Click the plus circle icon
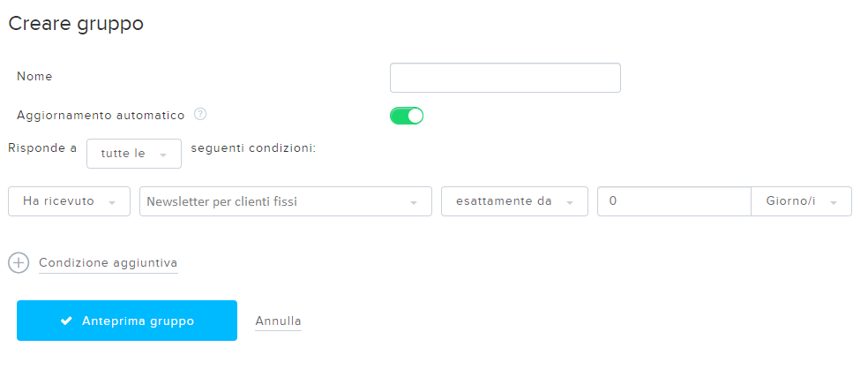This screenshot has width=868, height=370. click(19, 262)
